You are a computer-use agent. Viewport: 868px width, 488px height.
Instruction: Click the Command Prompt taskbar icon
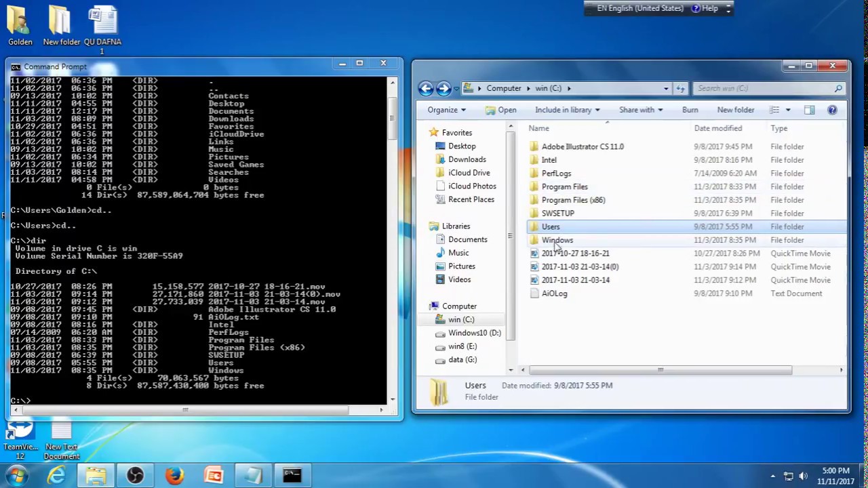pos(292,476)
